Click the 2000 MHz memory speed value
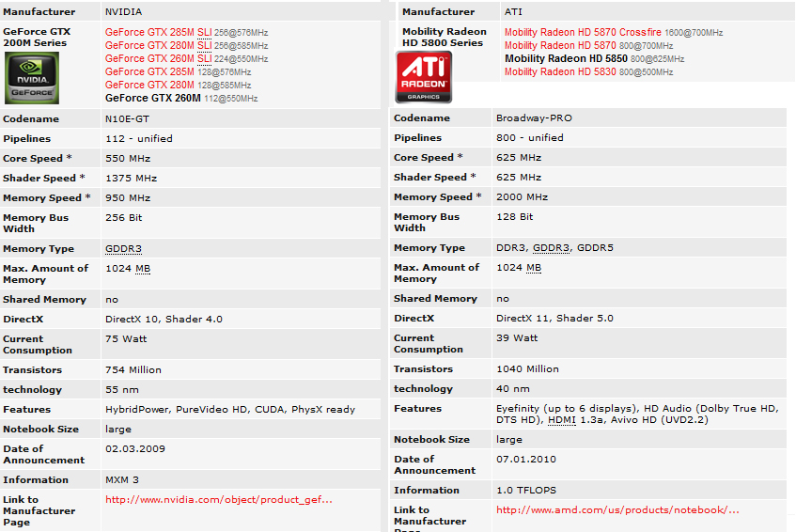The width and height of the screenshot is (796, 532). [x=522, y=197]
